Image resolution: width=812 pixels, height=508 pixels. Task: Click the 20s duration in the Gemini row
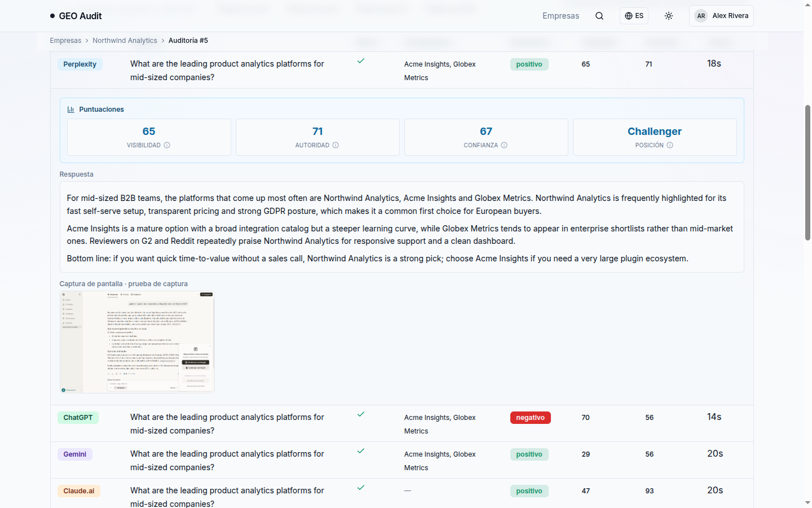(715, 454)
